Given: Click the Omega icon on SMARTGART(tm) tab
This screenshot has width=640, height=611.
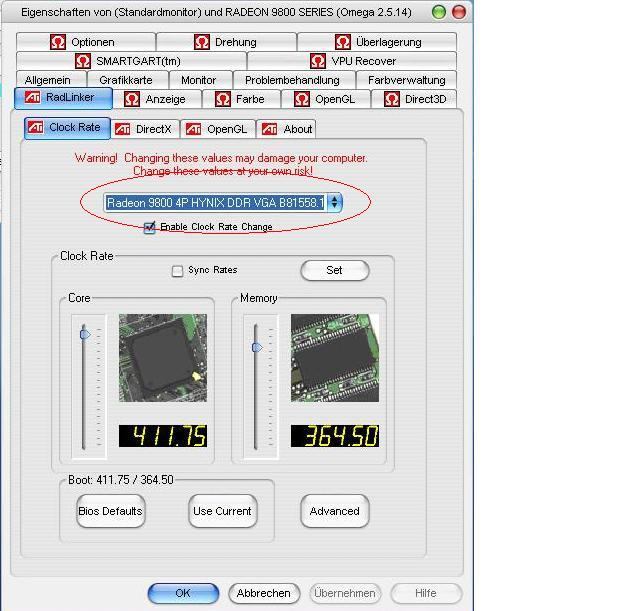Looking at the screenshot, I should [x=83, y=61].
